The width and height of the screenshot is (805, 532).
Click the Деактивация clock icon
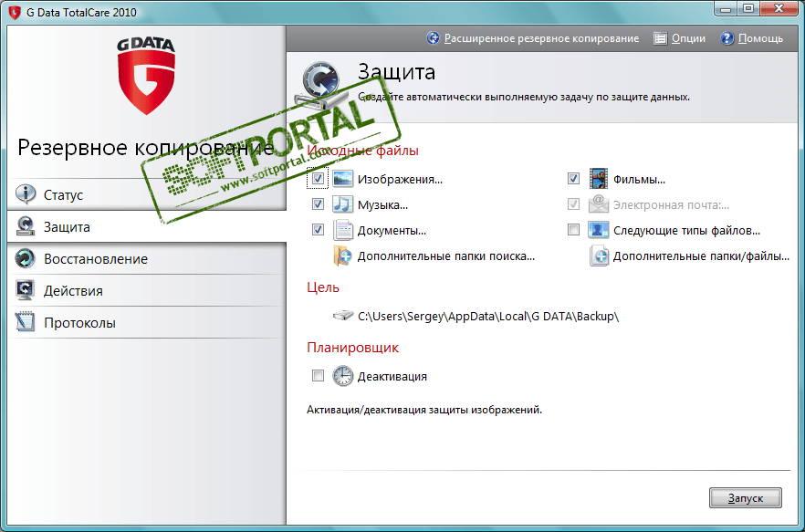tap(342, 376)
